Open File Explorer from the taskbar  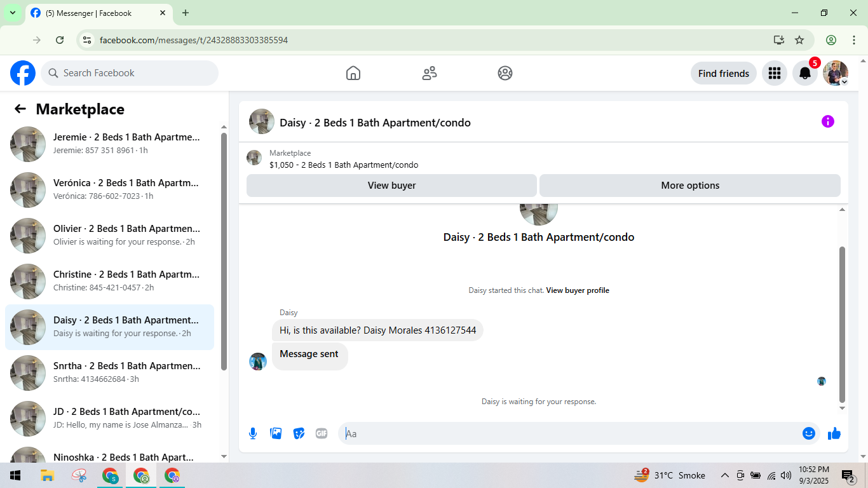click(47, 475)
